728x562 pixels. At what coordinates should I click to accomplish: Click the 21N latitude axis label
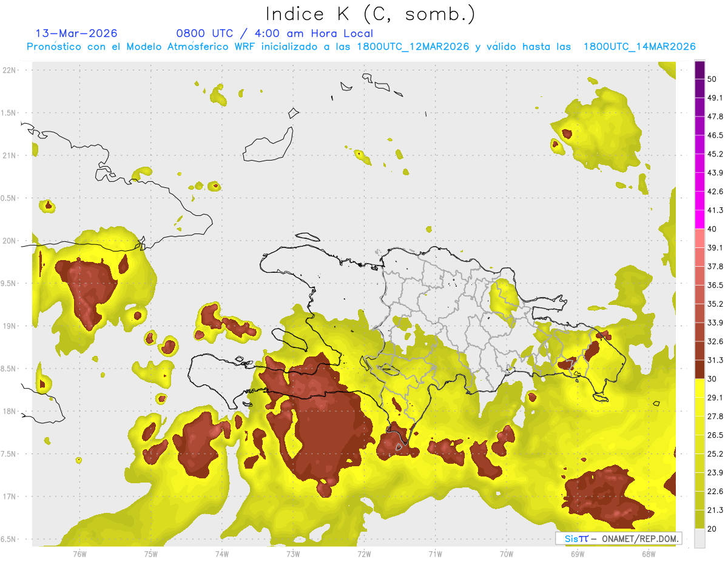10,155
